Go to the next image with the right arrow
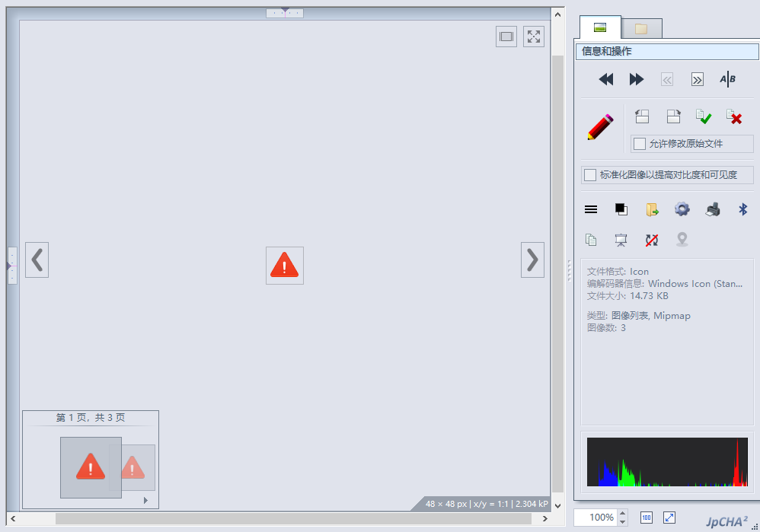 [532, 260]
